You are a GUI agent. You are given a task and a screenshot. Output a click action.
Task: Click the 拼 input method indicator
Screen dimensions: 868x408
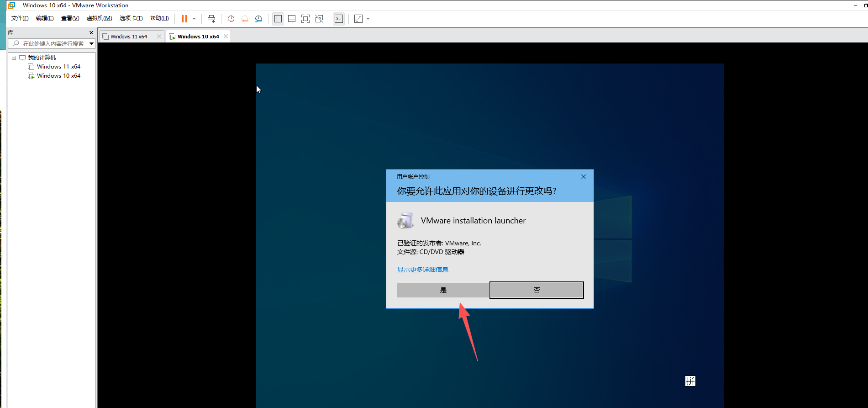tap(690, 381)
